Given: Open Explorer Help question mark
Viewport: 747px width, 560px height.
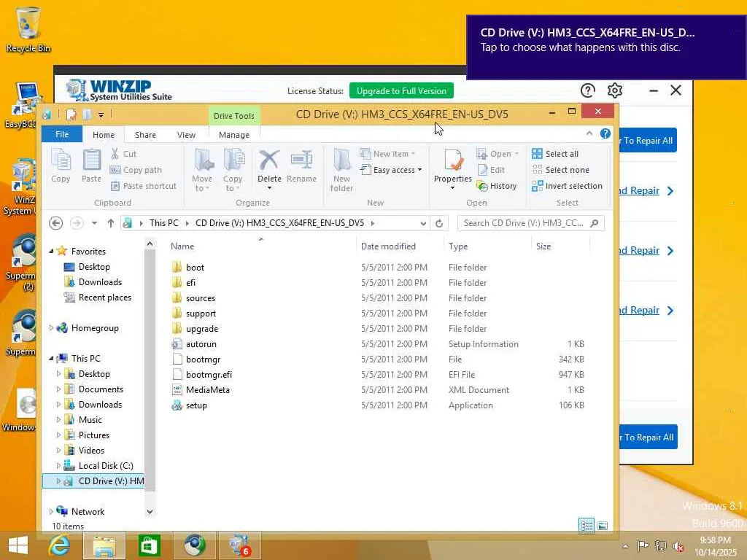Looking at the screenshot, I should pyautogui.click(x=605, y=134).
